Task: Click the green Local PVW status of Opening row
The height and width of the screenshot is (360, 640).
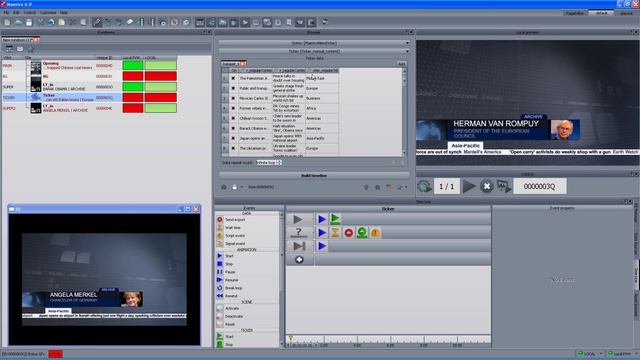Action: [133, 65]
